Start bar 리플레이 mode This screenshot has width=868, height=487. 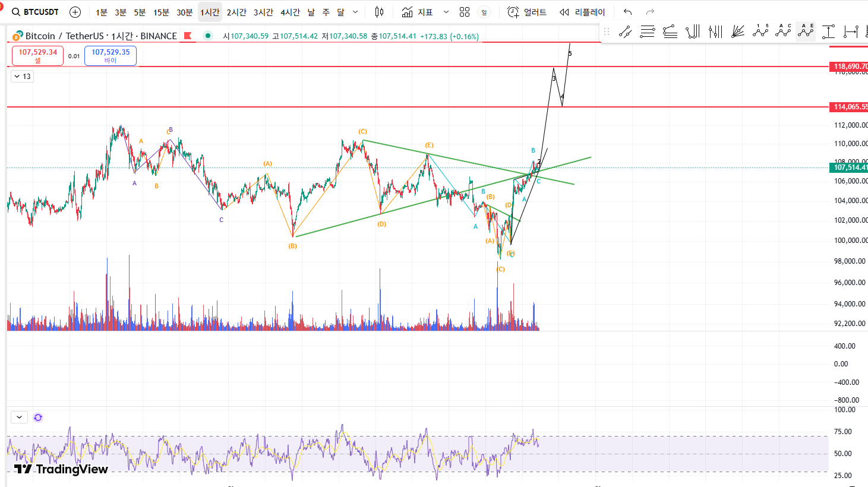coord(582,12)
